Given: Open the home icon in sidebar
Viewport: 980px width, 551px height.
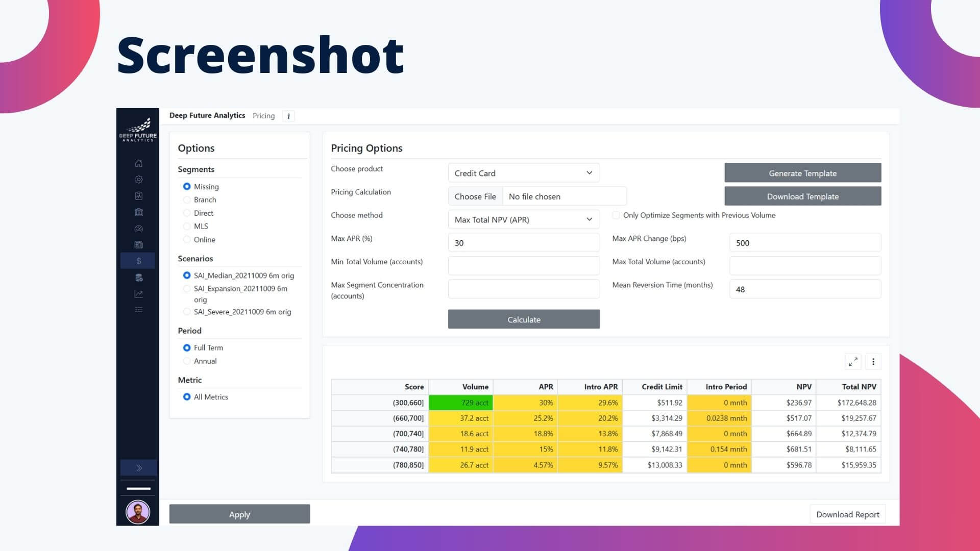Looking at the screenshot, I should coord(138,163).
